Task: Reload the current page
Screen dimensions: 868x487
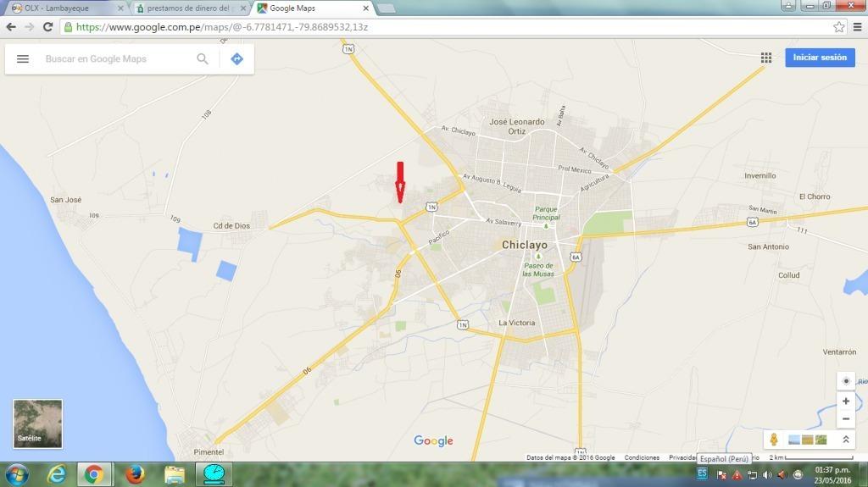Action: coord(48,27)
